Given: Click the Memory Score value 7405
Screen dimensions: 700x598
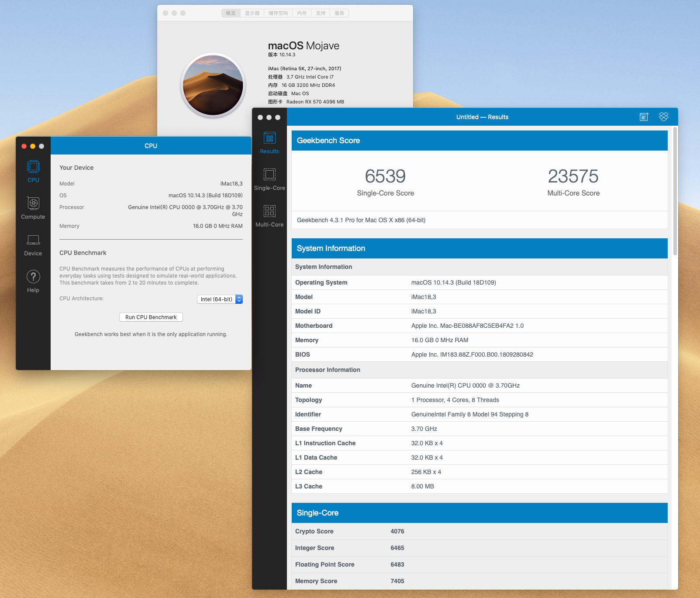Looking at the screenshot, I should [x=397, y=581].
